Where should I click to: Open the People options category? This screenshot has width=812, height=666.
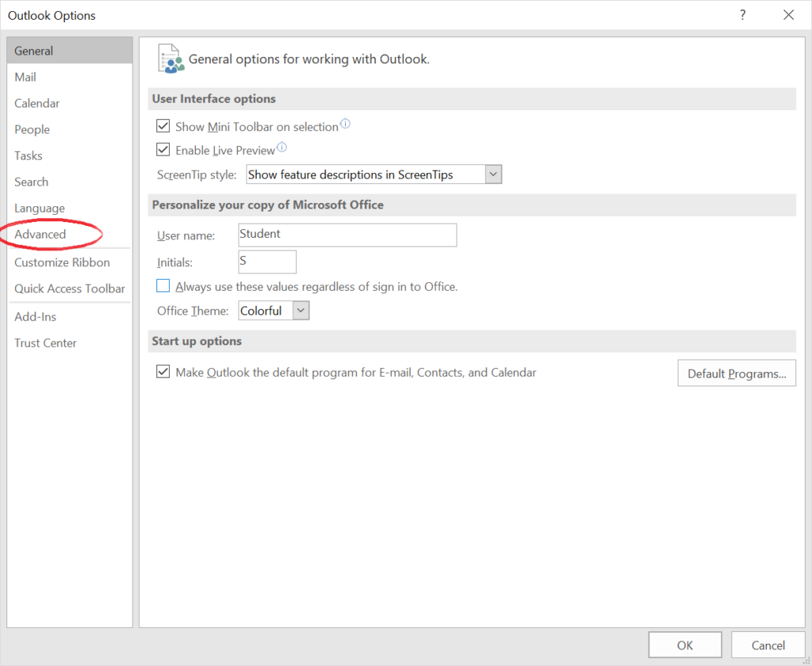click(x=70, y=129)
